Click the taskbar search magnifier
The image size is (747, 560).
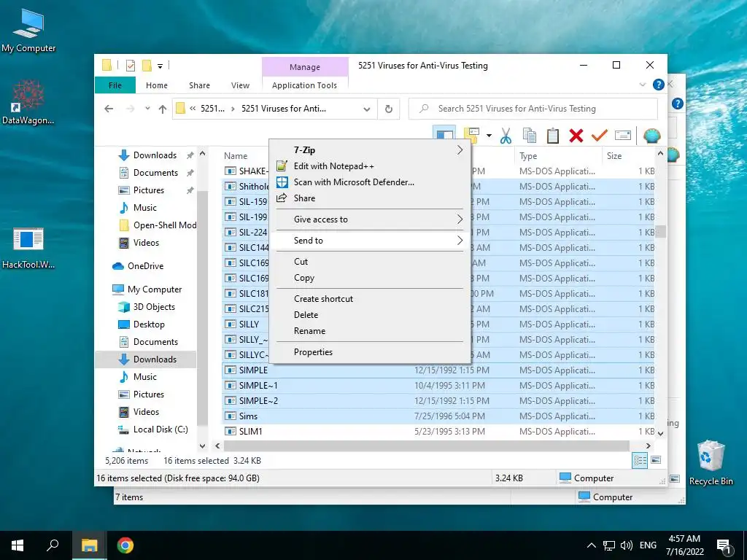53,545
